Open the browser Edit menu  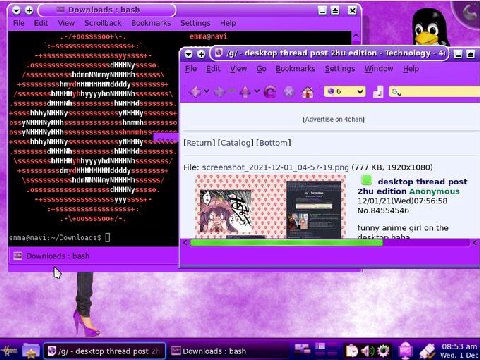pos(213,69)
